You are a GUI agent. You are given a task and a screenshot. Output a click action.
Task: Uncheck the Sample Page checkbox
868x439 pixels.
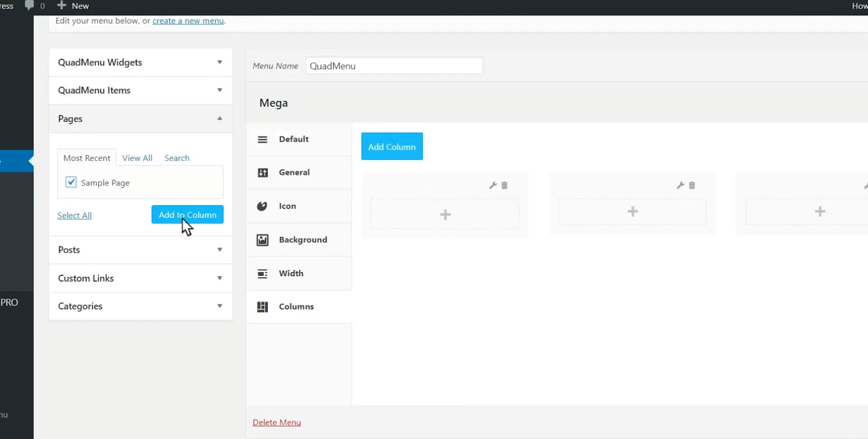(x=71, y=182)
